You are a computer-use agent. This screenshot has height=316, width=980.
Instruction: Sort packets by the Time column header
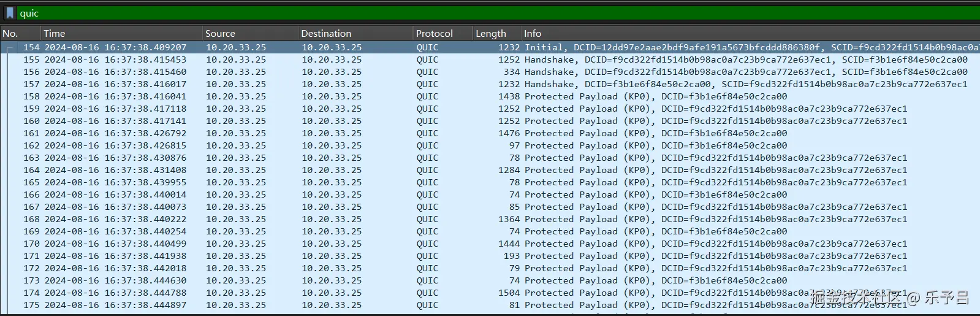(121, 33)
